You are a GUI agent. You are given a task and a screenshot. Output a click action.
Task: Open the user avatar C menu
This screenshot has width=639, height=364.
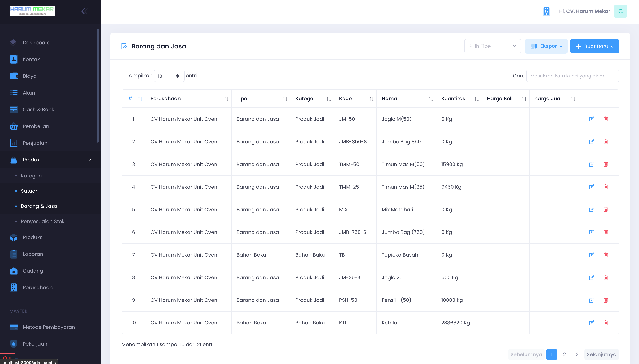click(621, 11)
